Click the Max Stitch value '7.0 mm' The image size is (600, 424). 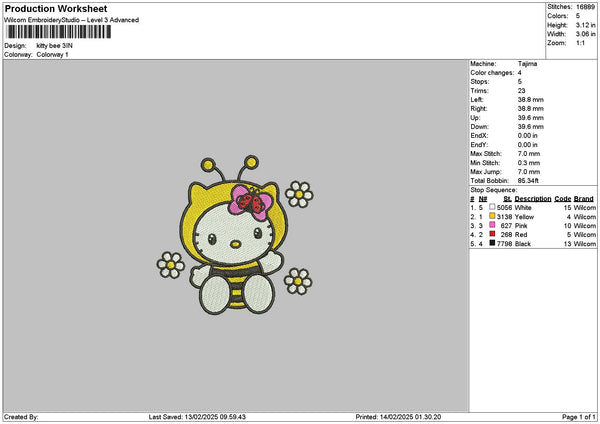[529, 154]
